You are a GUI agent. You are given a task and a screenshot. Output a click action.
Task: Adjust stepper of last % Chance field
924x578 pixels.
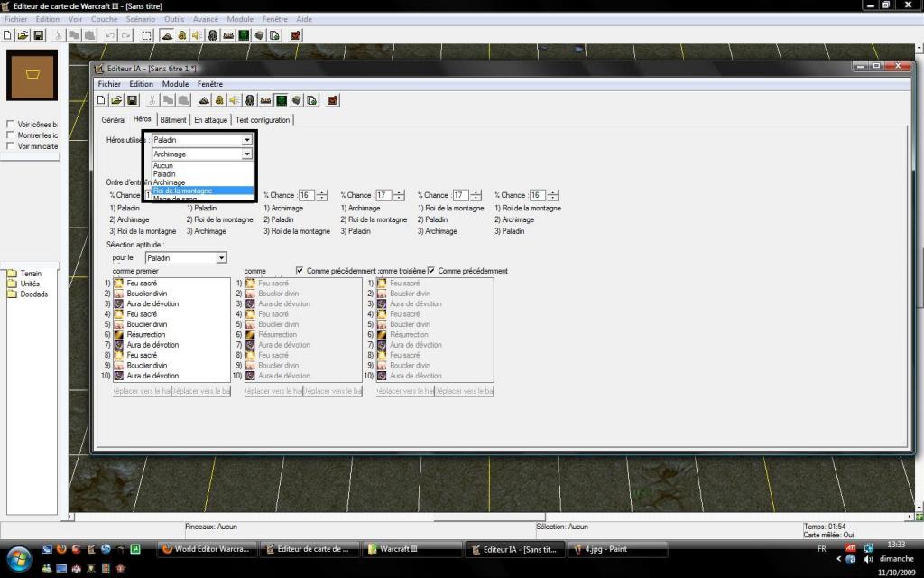pos(553,195)
